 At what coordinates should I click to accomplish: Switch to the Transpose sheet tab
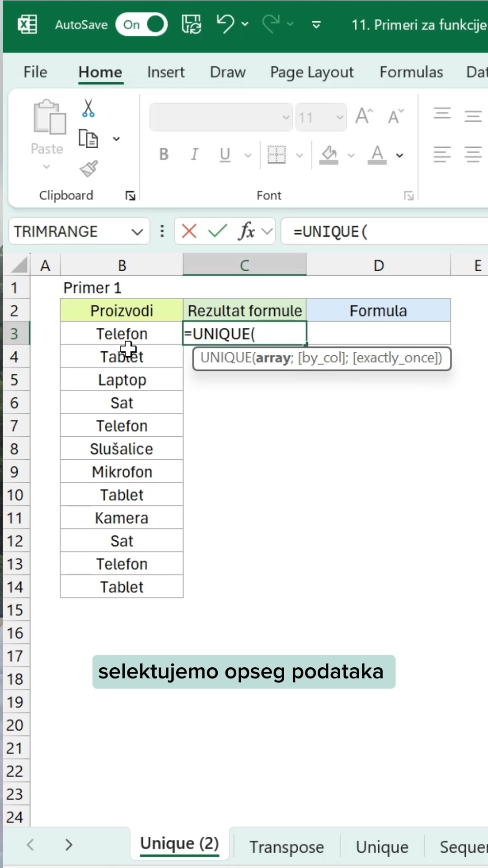(x=286, y=847)
